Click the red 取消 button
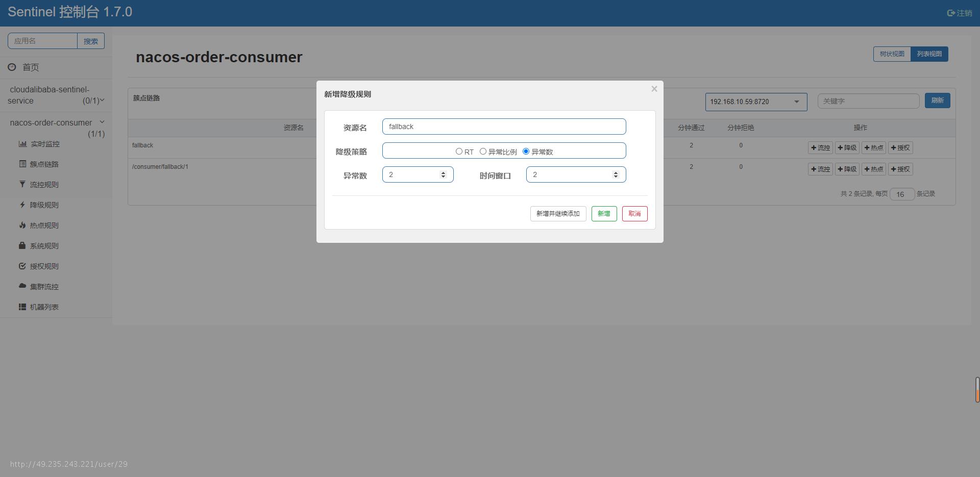 click(634, 214)
